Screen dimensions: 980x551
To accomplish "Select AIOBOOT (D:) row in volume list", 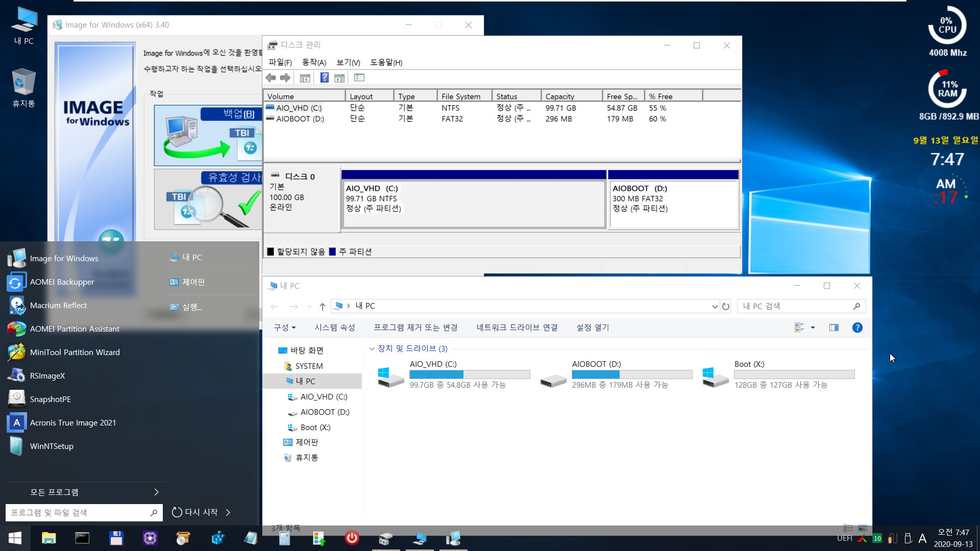I will click(502, 119).
